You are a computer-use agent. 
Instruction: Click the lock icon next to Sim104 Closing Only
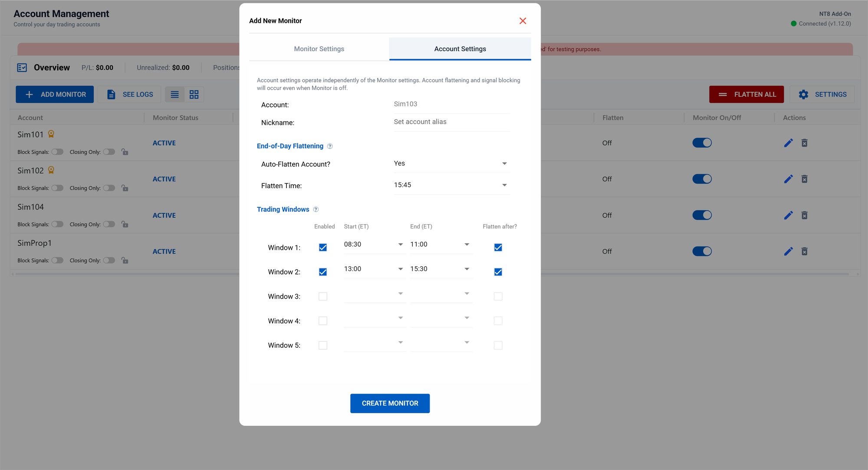125,224
